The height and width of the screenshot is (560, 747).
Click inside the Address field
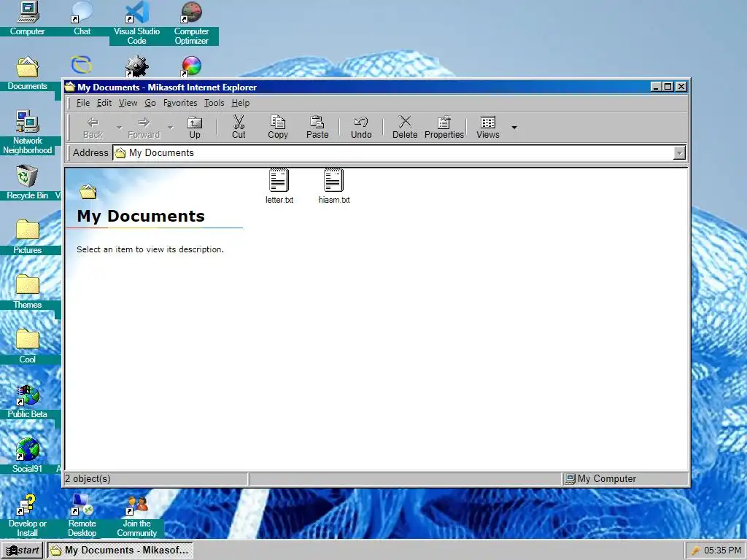[393, 153]
